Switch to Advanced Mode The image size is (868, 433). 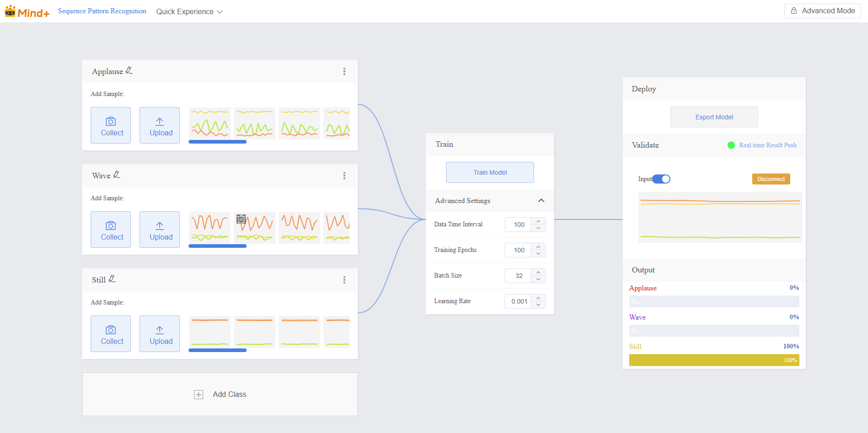(822, 11)
